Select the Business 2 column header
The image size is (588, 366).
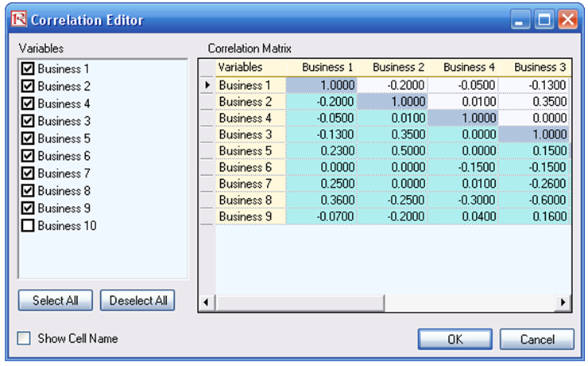393,67
